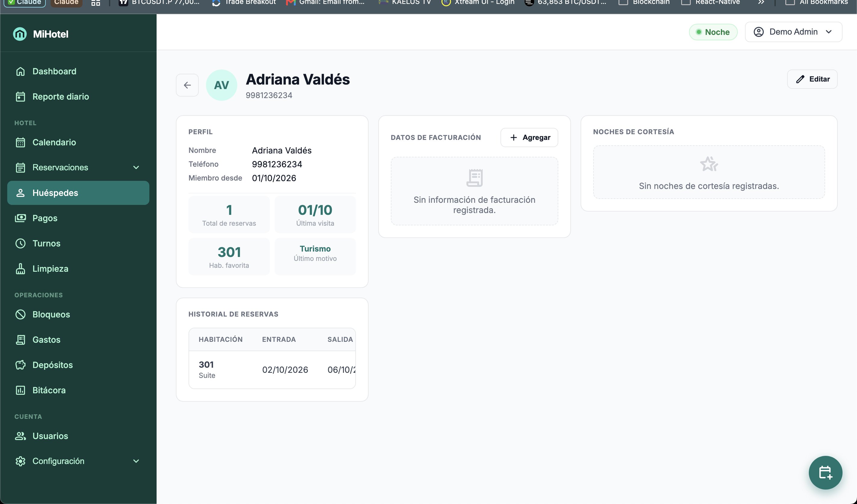857x504 pixels.
Task: Open the React-Native bookmark folder
Action: (x=711, y=2)
